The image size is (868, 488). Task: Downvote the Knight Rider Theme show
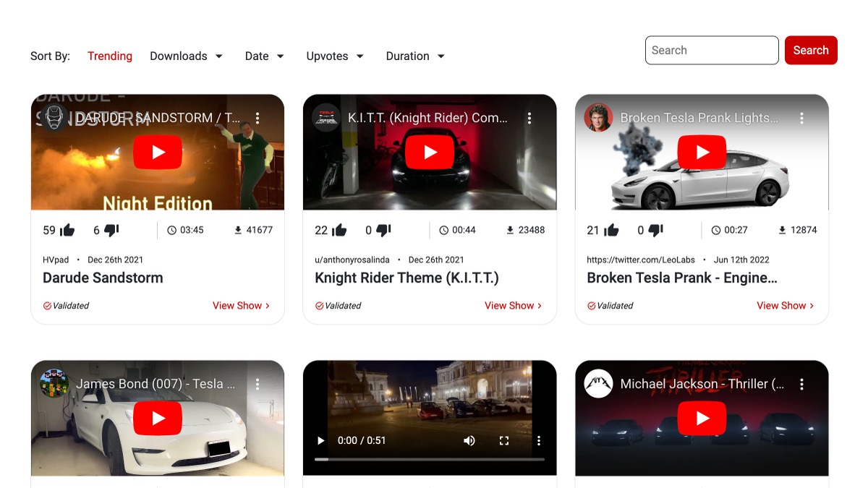[383, 230]
